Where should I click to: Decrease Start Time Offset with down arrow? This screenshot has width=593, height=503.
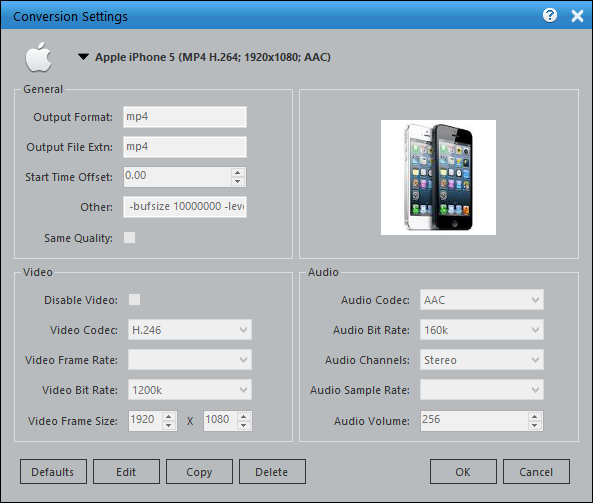[238, 182]
